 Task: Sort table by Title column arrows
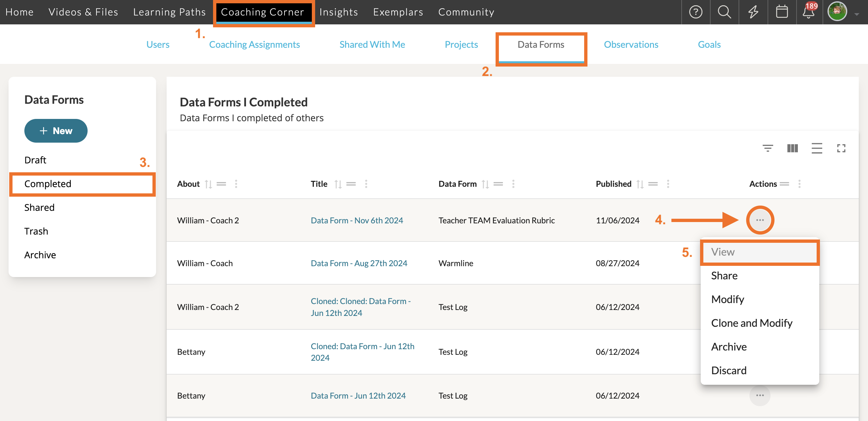(338, 184)
